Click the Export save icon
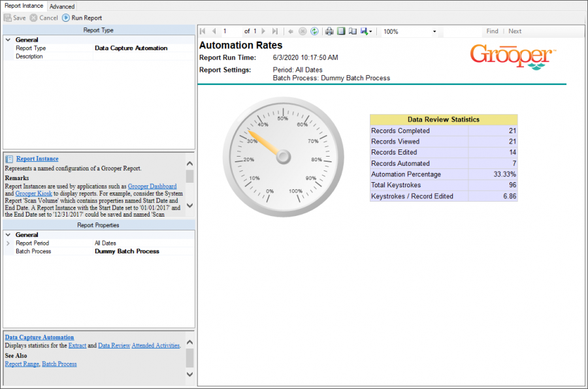Image resolution: width=588 pixels, height=389 pixels. coord(365,31)
